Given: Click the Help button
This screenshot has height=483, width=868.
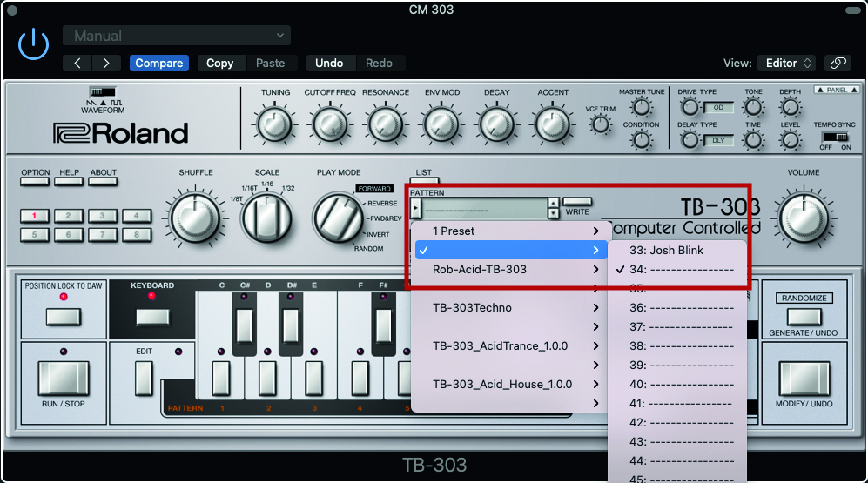Looking at the screenshot, I should [x=69, y=182].
